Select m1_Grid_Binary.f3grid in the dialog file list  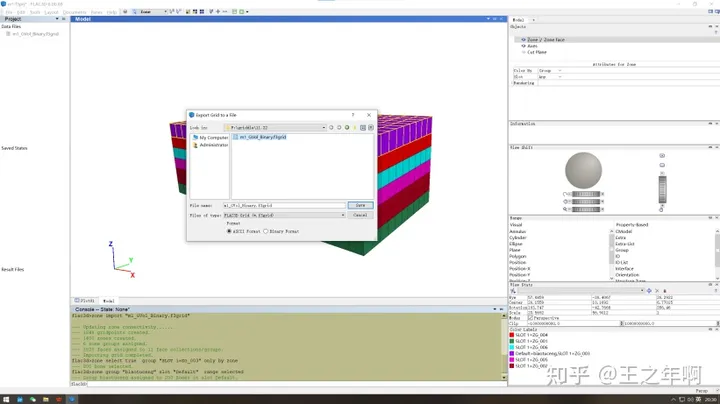tap(259, 137)
